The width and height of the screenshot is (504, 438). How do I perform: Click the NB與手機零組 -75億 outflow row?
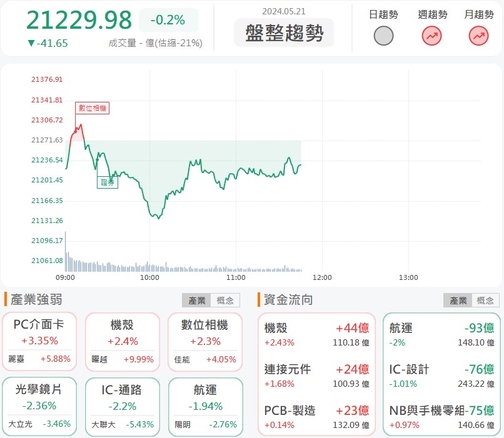tap(441, 417)
